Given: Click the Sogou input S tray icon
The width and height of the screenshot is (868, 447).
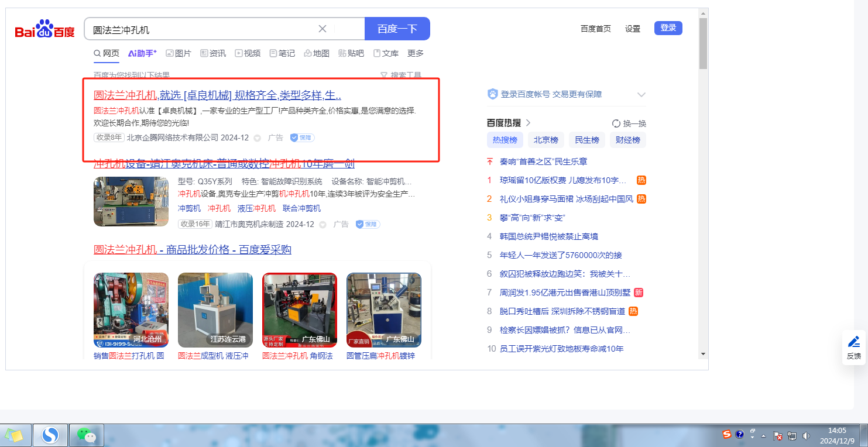Looking at the screenshot, I should click(726, 434).
